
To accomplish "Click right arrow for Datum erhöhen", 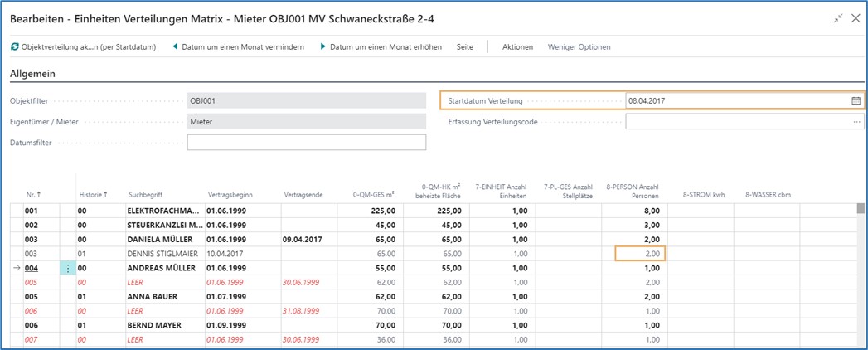I will [323, 47].
